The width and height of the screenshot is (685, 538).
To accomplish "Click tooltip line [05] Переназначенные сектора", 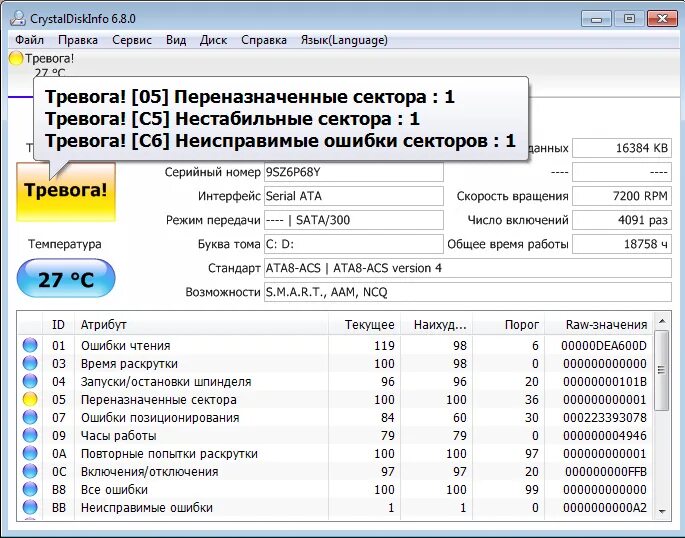I will (249, 97).
